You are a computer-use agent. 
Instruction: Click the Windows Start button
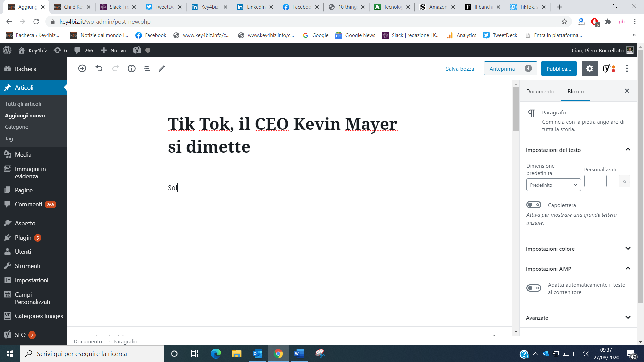coord(10,354)
